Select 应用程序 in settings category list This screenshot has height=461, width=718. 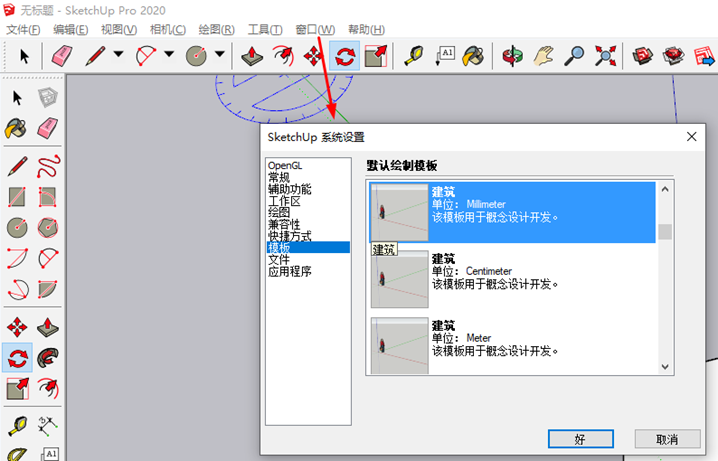coord(289,271)
